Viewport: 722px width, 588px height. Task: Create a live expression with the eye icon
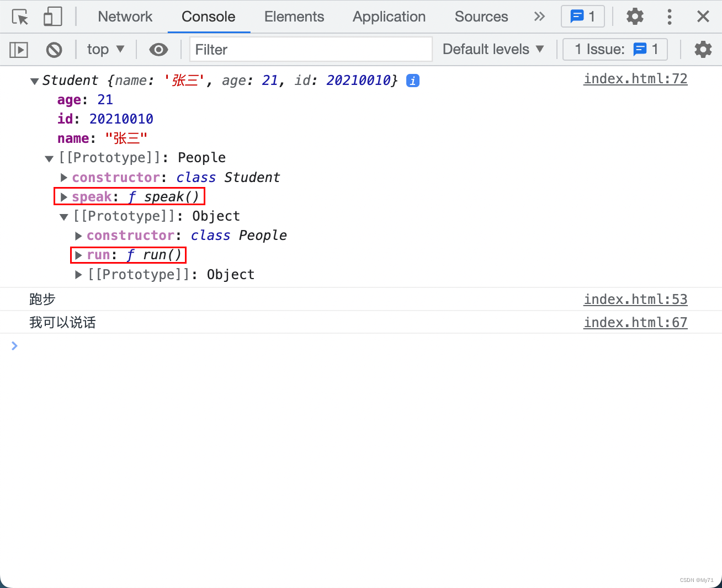coord(158,50)
